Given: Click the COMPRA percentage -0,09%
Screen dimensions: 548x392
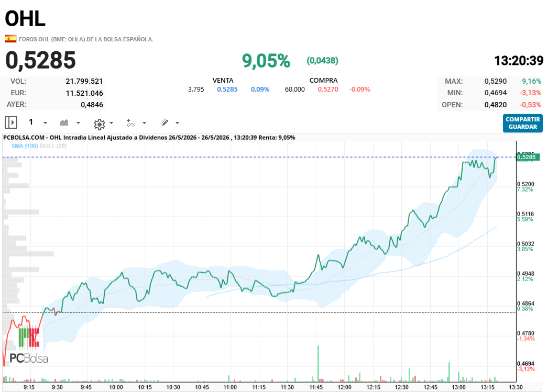Looking at the screenshot, I should pos(359,89).
